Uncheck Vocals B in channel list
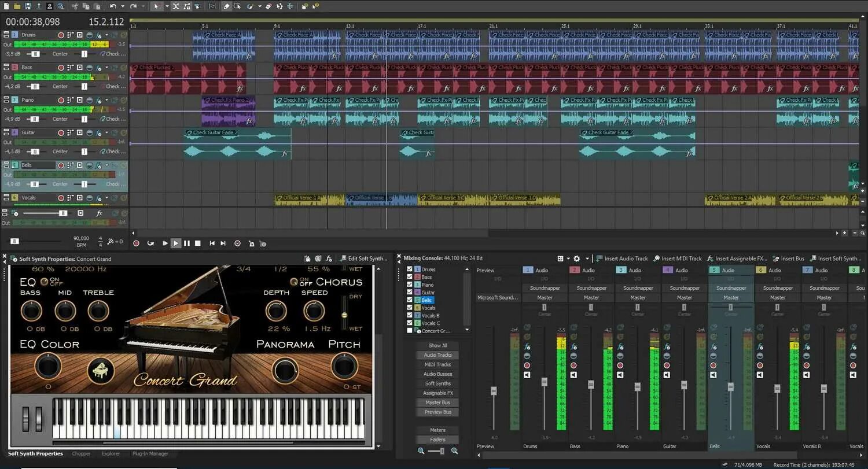Viewport: 868px width, 469px height. click(410, 315)
